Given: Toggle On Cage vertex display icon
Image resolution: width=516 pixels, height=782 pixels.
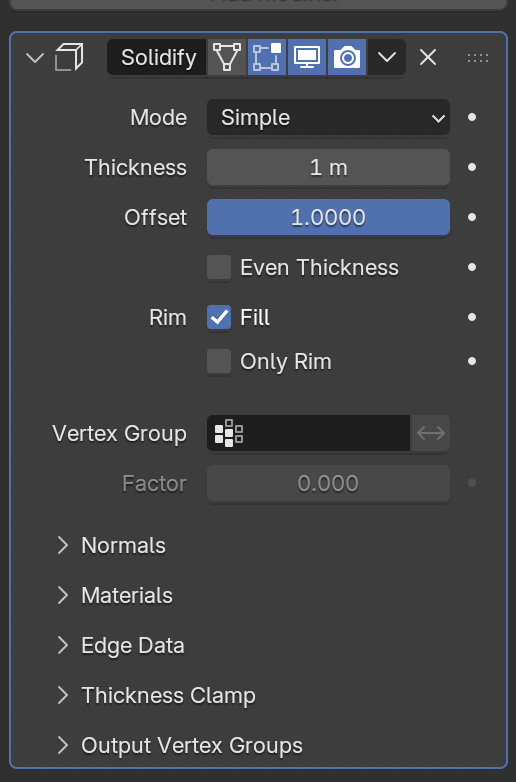Looking at the screenshot, I should pyautogui.click(x=227, y=57).
